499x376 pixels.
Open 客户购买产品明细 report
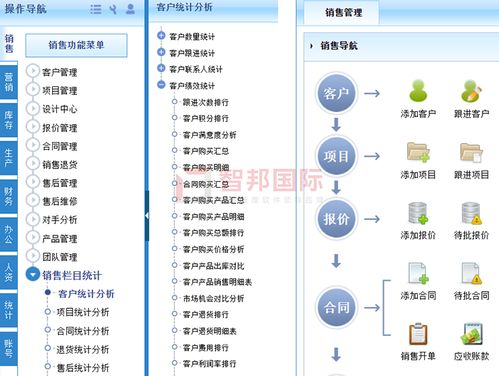213,217
